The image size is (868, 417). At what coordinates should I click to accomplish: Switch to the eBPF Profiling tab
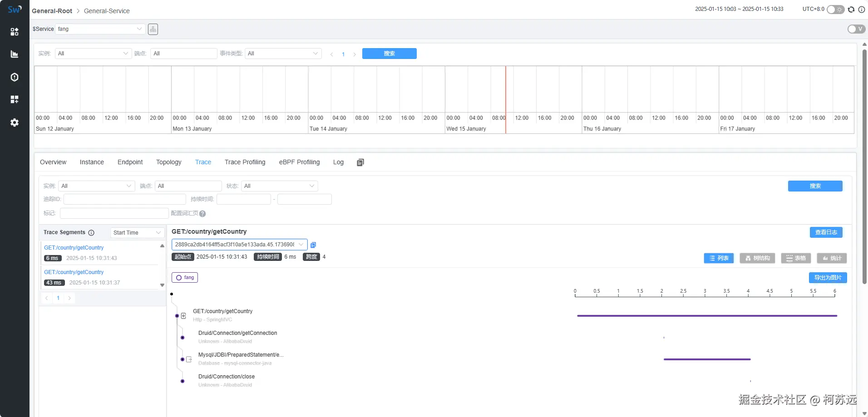pyautogui.click(x=300, y=162)
